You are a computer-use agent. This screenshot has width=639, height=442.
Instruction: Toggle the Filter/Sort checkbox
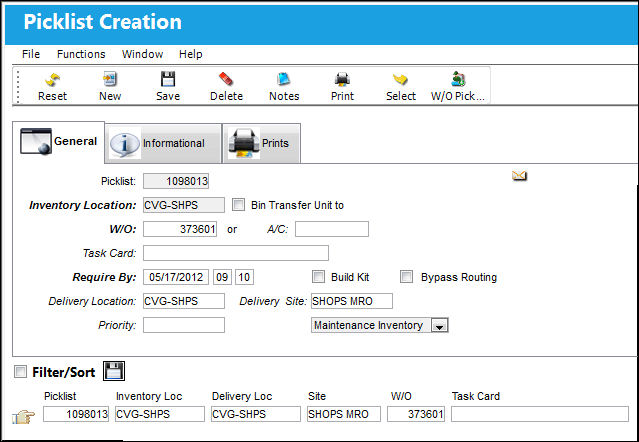(x=20, y=372)
